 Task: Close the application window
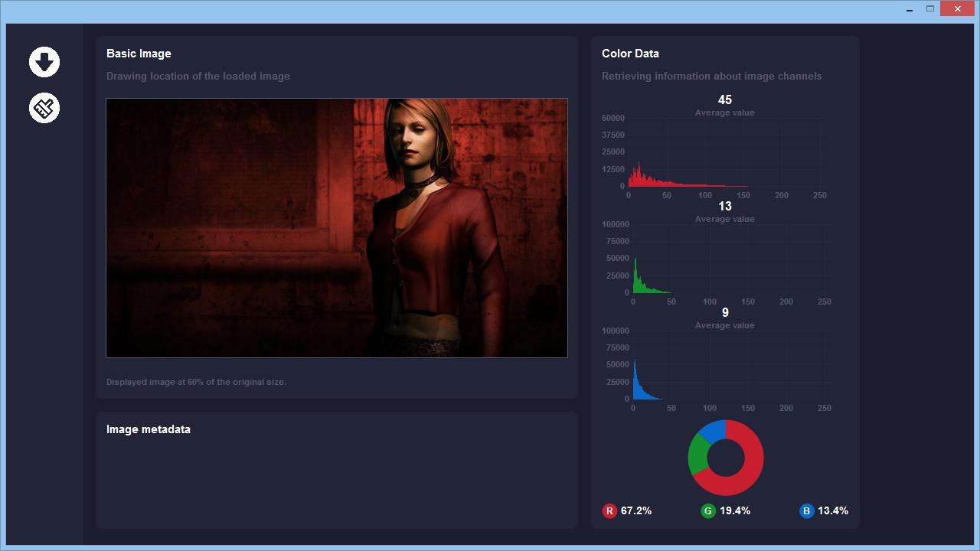click(x=957, y=9)
